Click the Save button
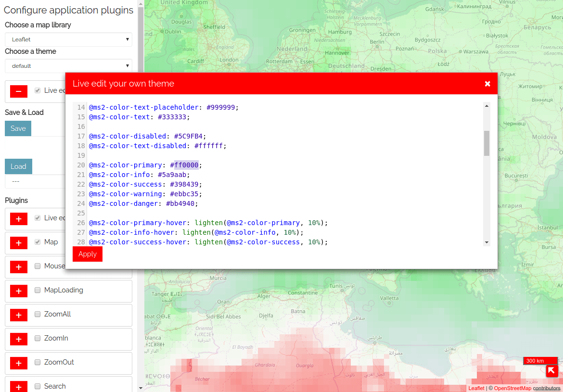 [x=18, y=128]
